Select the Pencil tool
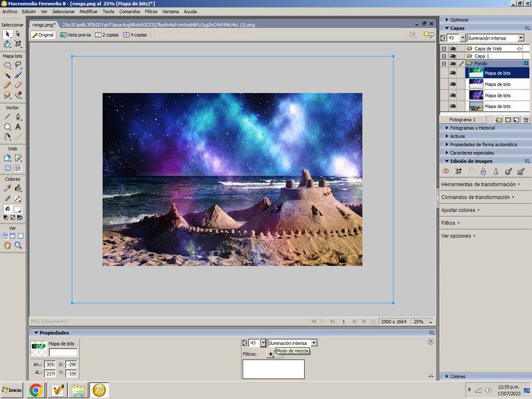Image resolution: width=532 pixels, height=399 pixels. pyautogui.click(x=7, y=85)
